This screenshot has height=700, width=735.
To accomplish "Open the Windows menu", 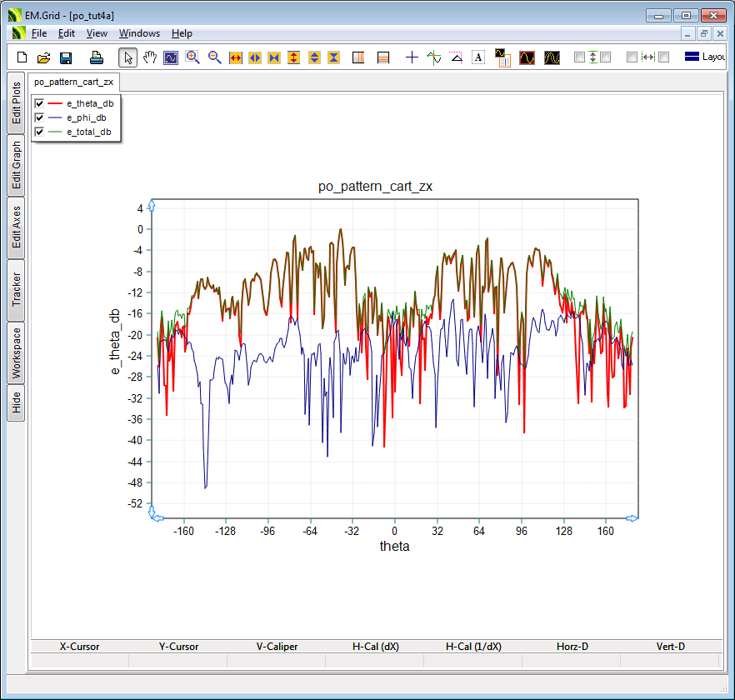I will [139, 33].
